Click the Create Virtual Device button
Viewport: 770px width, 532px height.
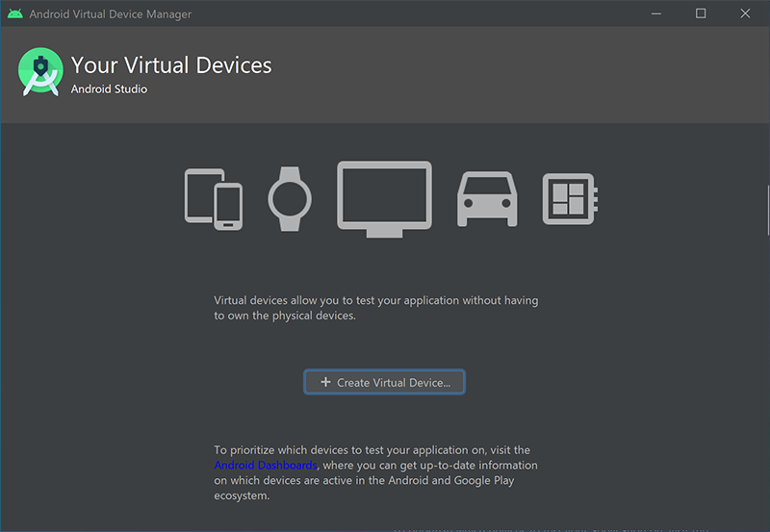click(x=384, y=382)
